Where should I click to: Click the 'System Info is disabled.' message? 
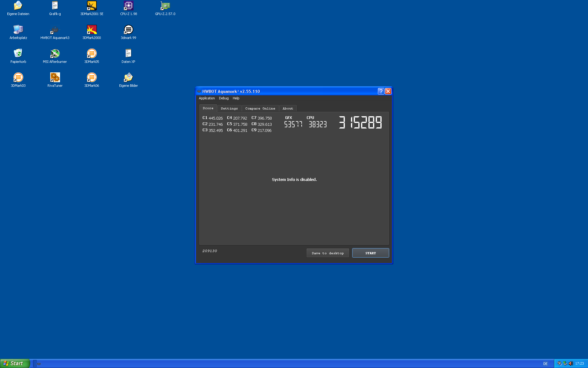tap(294, 179)
